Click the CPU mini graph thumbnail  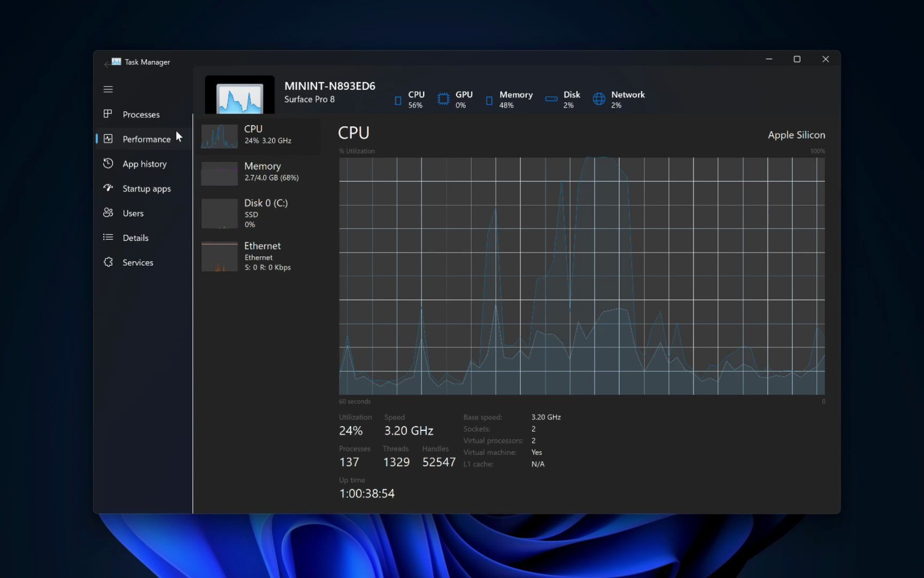pyautogui.click(x=219, y=136)
